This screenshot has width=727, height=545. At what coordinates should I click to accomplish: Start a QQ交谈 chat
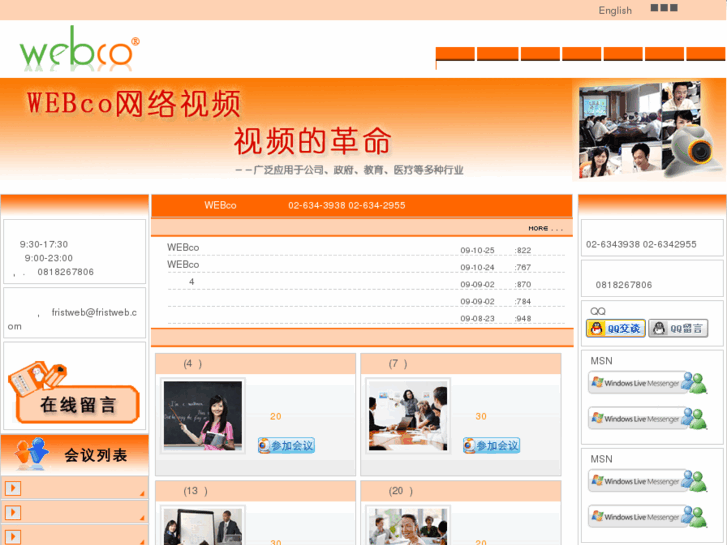point(616,328)
